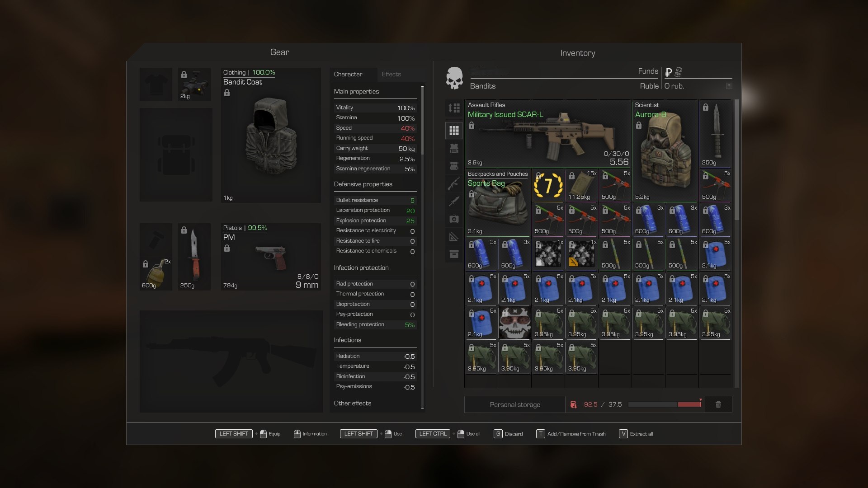
Task: Filter inventory by body armor icon
Action: pyautogui.click(x=454, y=148)
